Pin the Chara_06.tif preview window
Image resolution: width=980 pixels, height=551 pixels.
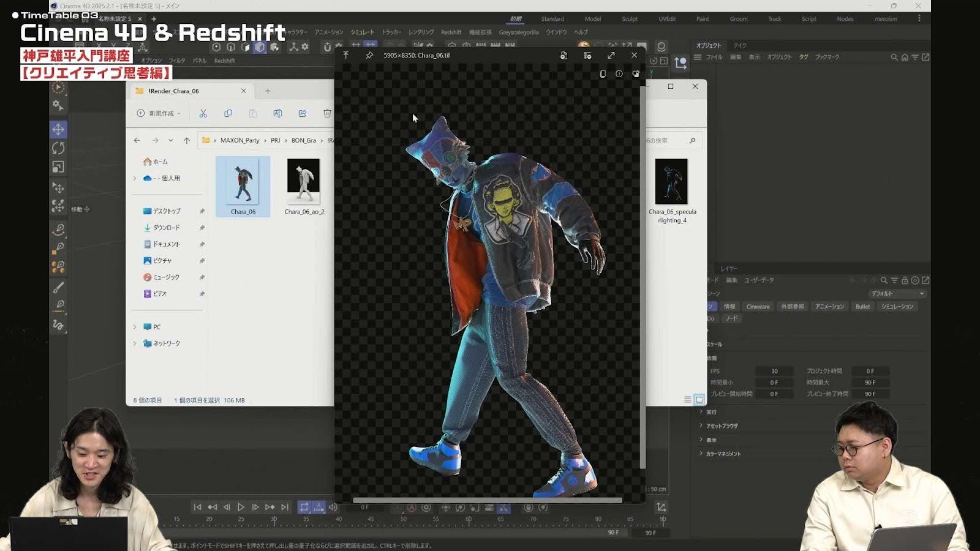(369, 55)
